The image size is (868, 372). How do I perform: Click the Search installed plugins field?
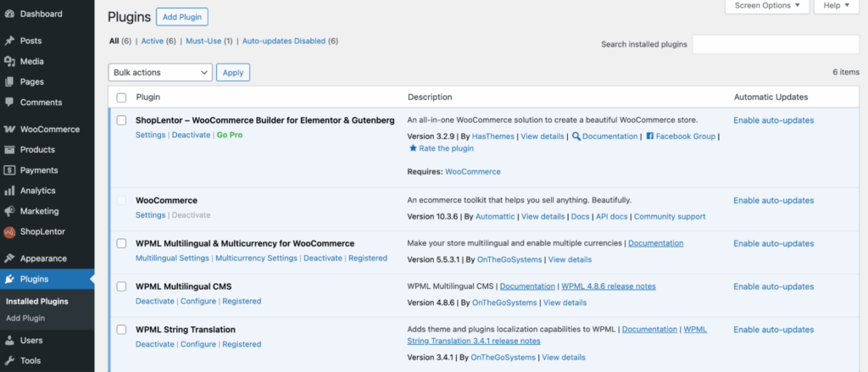[776, 44]
